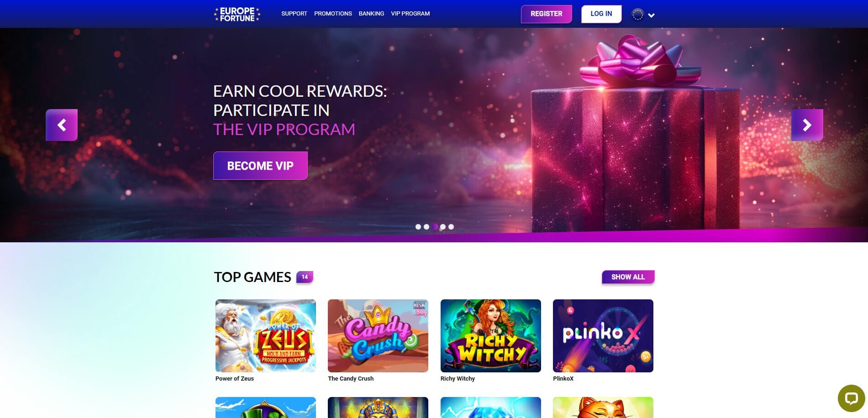Screen dimensions: 868x418
Task: Click the 14 games count badge
Action: (305, 277)
